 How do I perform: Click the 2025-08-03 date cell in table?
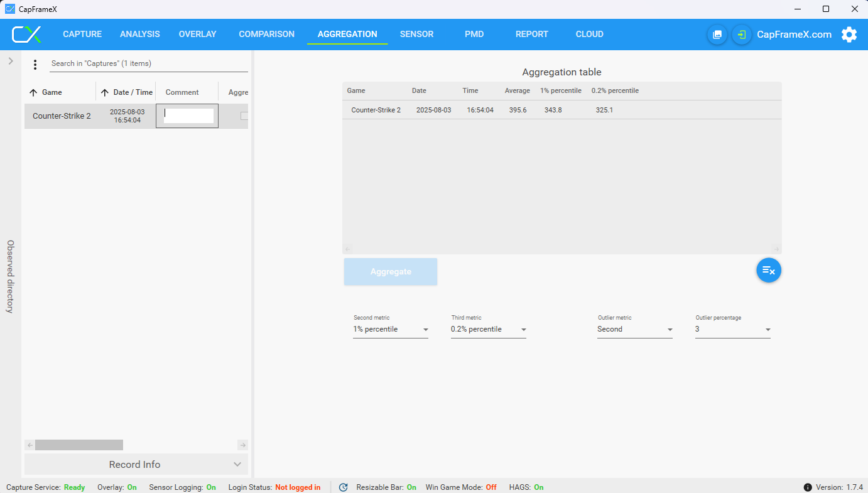pos(434,110)
